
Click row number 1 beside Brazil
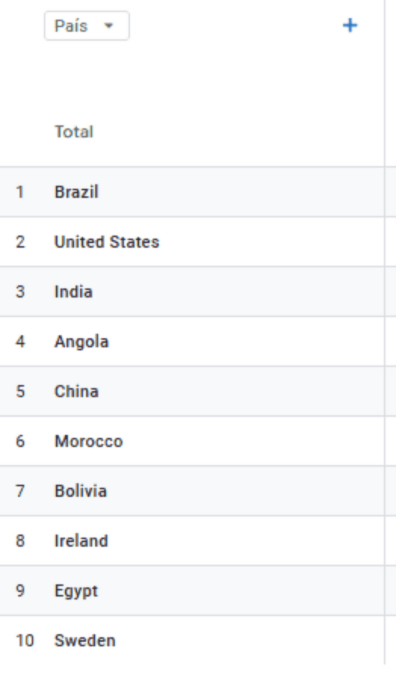click(20, 192)
